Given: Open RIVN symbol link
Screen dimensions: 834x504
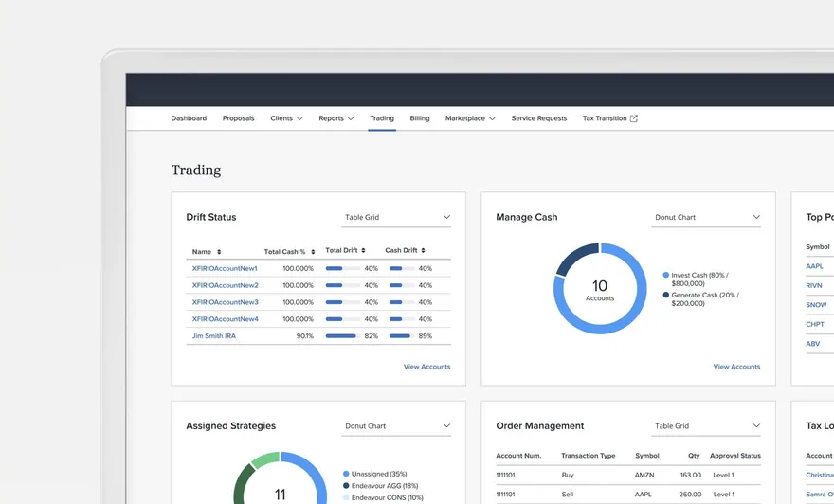Looking at the screenshot, I should (814, 285).
